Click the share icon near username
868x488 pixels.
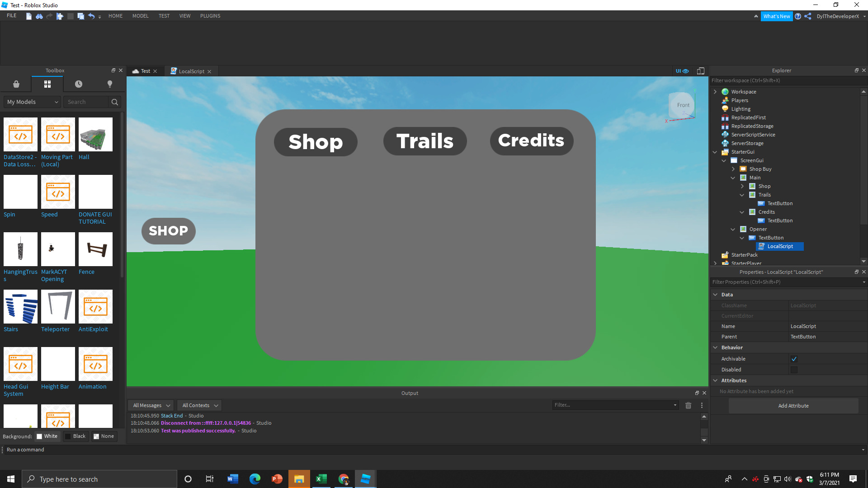coord(808,16)
